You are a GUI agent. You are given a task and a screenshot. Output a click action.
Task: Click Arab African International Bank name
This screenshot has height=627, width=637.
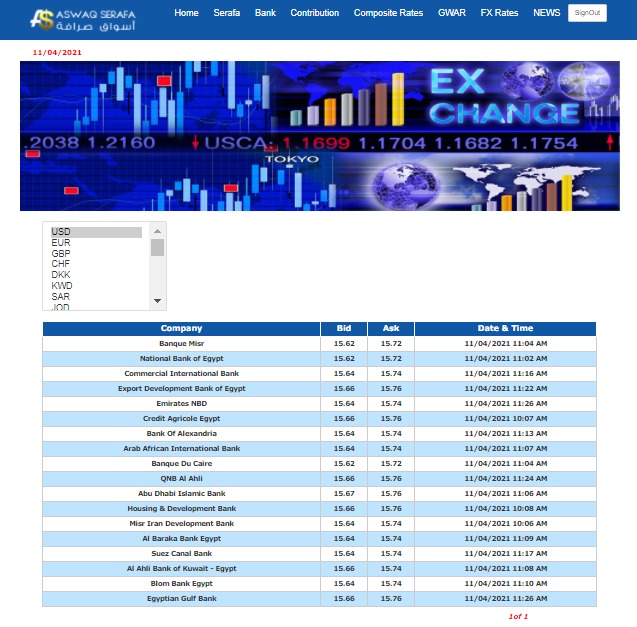182,449
